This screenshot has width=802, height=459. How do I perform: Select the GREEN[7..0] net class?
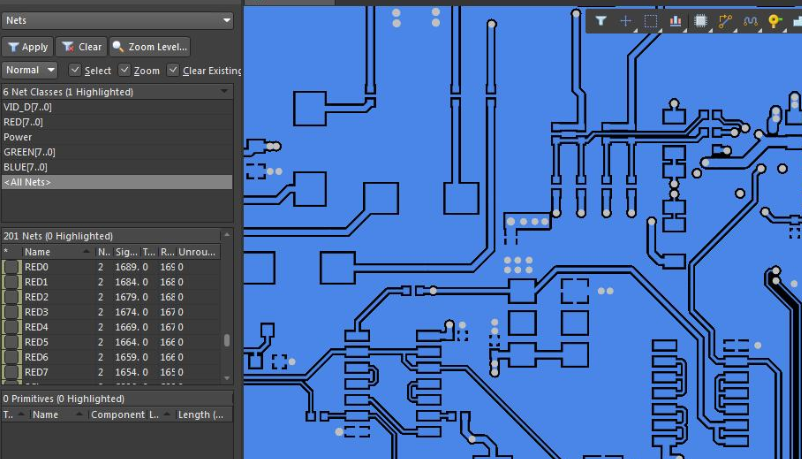click(x=29, y=152)
